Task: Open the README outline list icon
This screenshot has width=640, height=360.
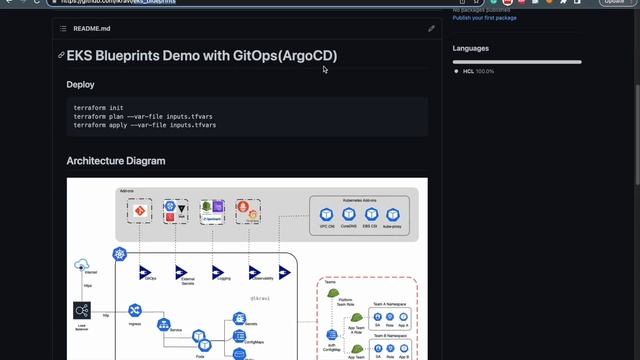Action: coord(63,29)
